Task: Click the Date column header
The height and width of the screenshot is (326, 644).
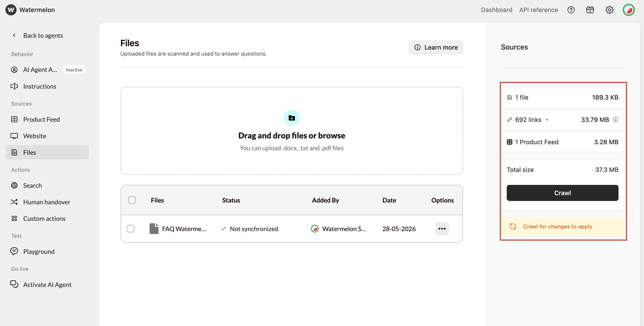Action: [389, 200]
